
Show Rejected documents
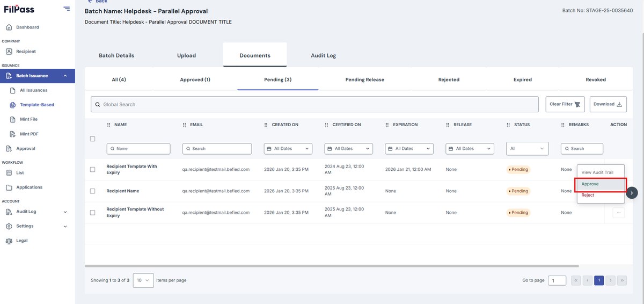point(449,79)
